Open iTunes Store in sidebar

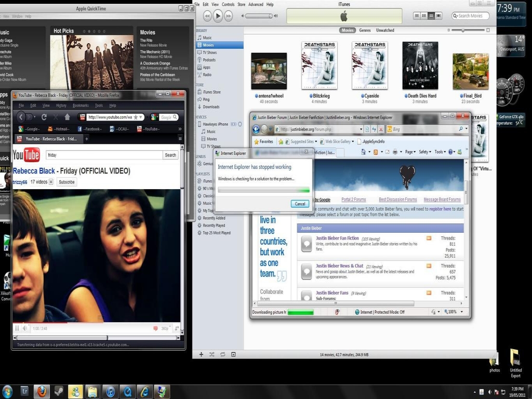click(x=211, y=92)
